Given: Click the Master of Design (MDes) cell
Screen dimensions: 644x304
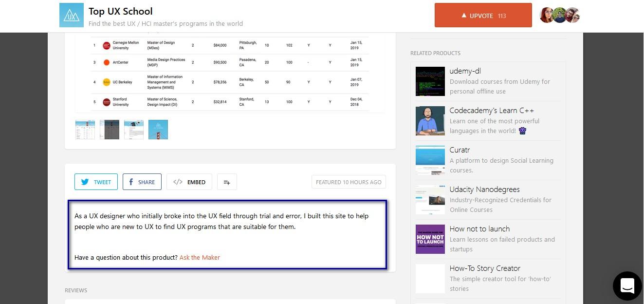Looking at the screenshot, I should [x=161, y=45].
